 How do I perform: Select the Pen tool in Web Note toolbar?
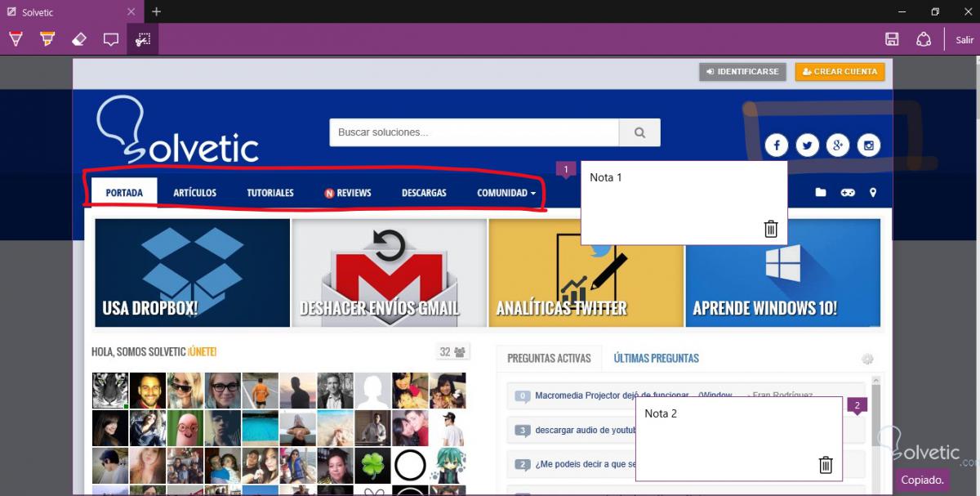pos(16,39)
